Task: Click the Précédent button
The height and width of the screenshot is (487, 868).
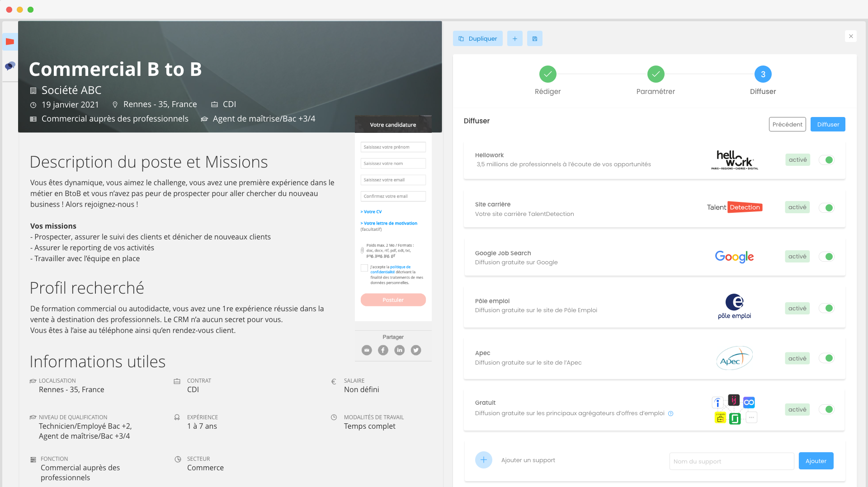Action: 787,124
